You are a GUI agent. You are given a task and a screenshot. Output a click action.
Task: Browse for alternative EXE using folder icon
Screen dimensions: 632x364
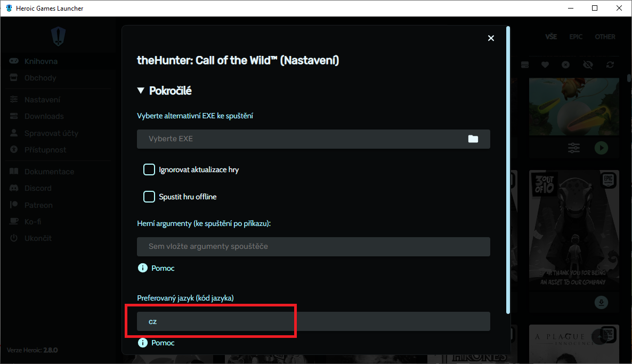coord(473,139)
